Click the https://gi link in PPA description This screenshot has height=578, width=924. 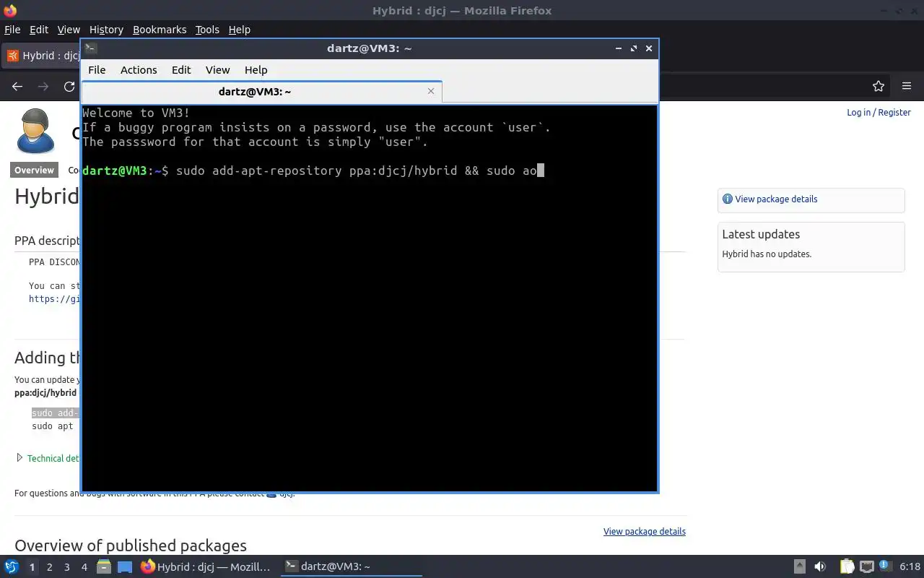point(54,299)
